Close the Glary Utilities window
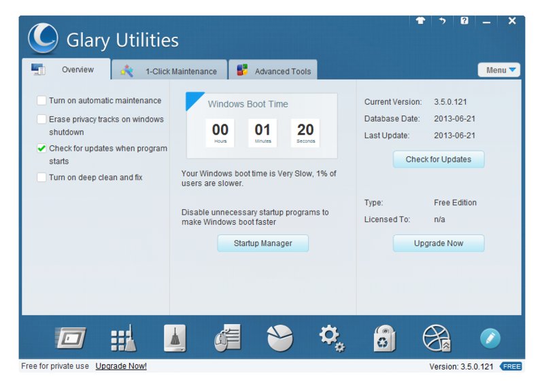Viewport: 544px width, 392px height. (512, 21)
